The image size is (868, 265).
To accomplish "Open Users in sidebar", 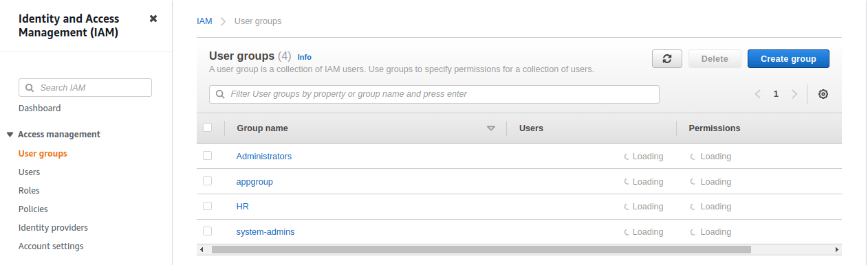I will pos(29,172).
